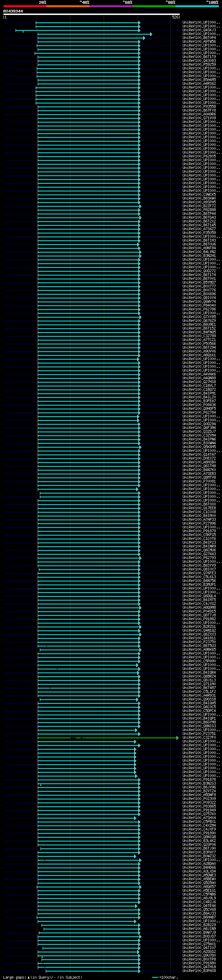
Task: Click hit label UniRef100_P04915
Action: click(199, 611)
